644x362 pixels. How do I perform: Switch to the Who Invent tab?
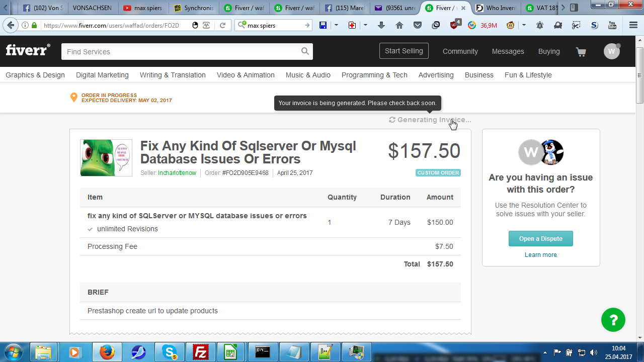point(496,8)
